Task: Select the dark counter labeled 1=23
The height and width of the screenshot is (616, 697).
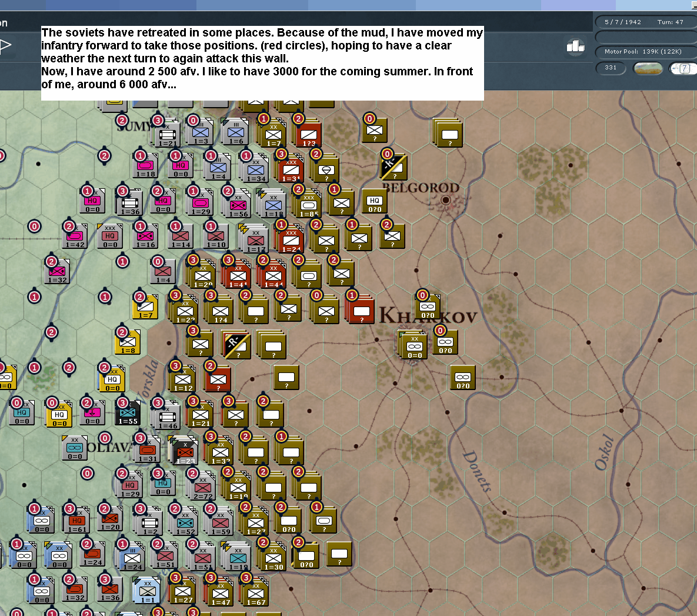Action: (x=184, y=452)
